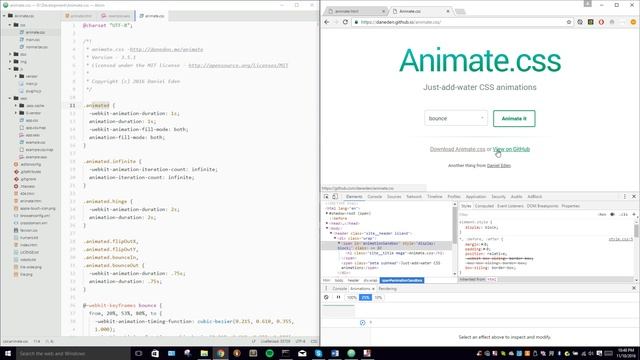
Task: Open the DevTools Elements tab
Action: (x=354, y=196)
